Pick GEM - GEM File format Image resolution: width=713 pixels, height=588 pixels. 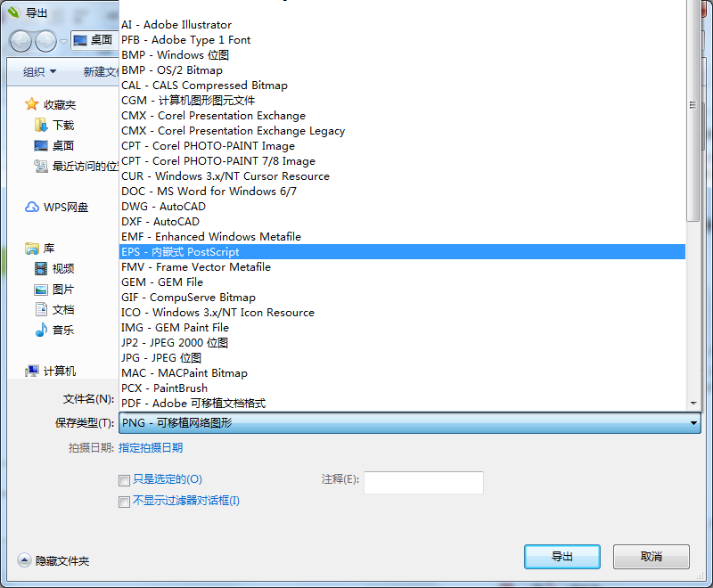[x=403, y=282]
